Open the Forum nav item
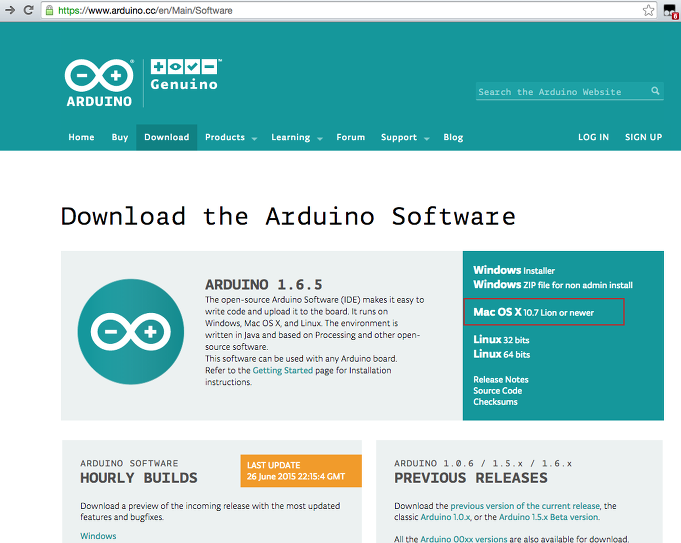This screenshot has width=681, height=543. coord(350,137)
